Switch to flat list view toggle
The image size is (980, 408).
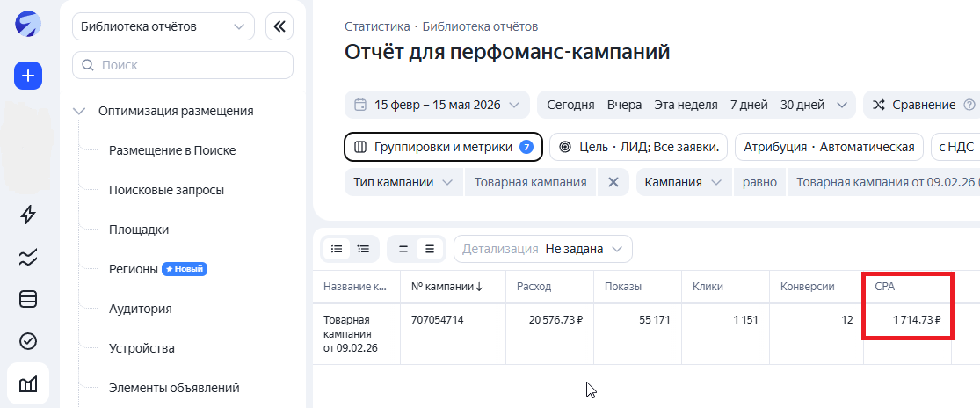click(337, 249)
